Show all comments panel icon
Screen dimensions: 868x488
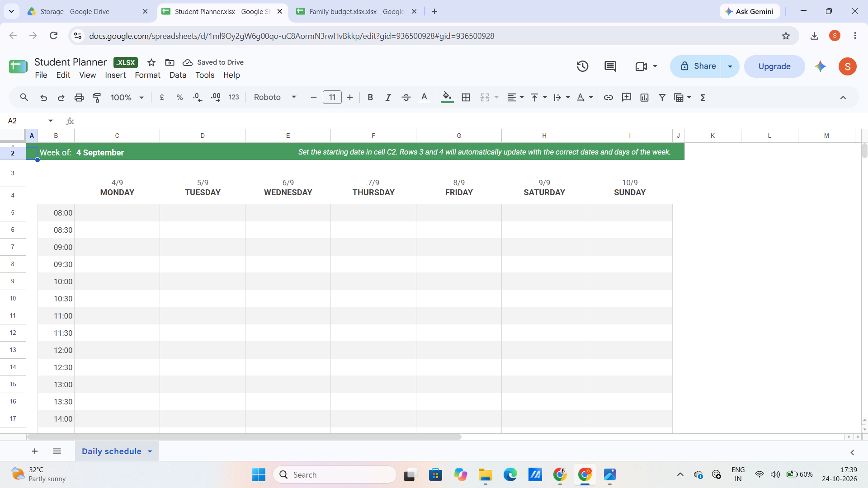[x=610, y=66]
